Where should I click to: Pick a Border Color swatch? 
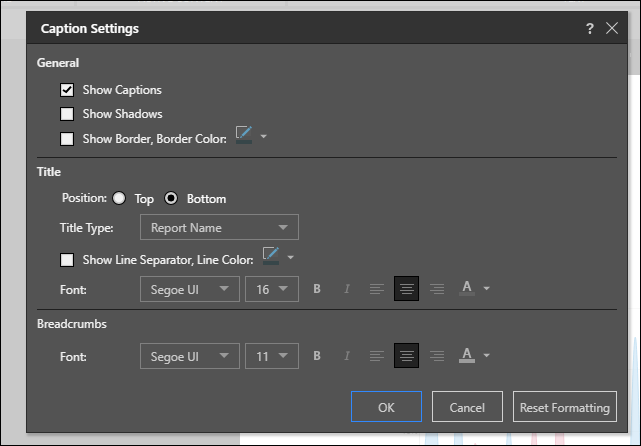coord(245,135)
